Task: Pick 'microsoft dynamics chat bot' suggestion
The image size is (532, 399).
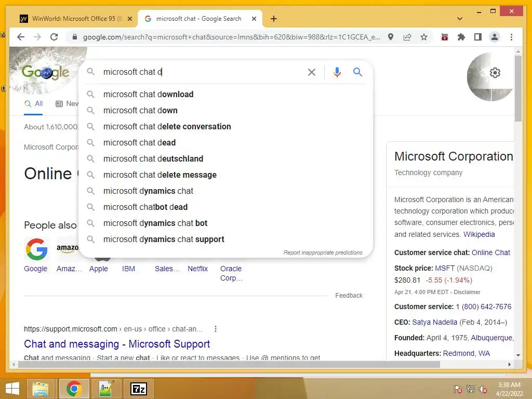Action: 225,223
